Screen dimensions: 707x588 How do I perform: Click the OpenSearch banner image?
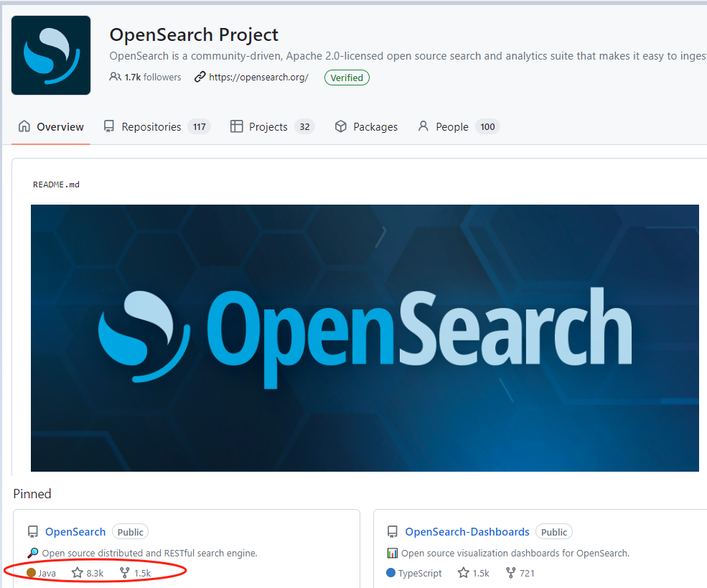[365, 338]
